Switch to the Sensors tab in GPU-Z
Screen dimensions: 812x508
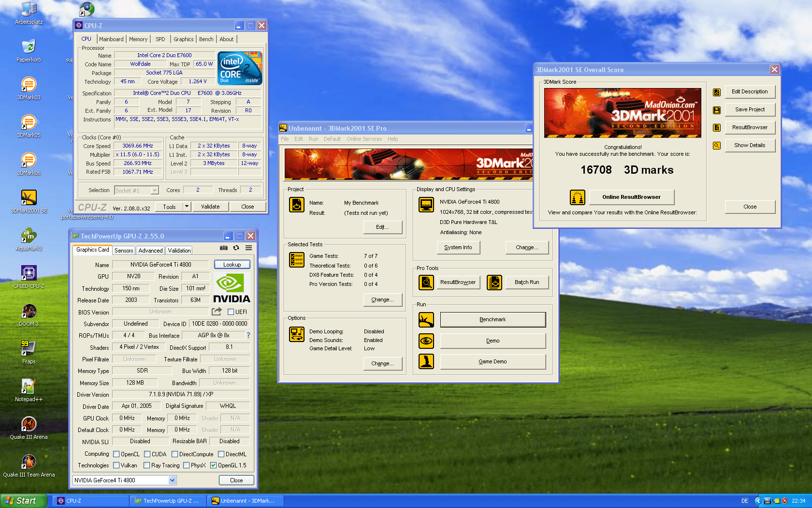[124, 251]
